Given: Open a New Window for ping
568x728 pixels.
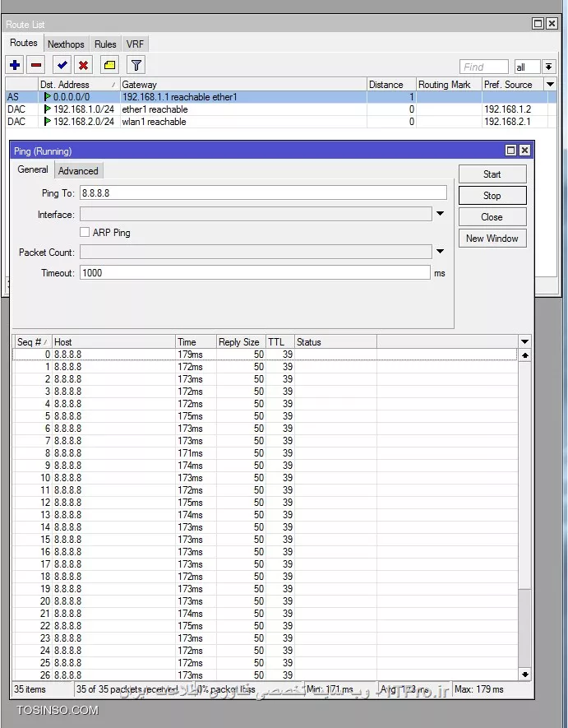Looking at the screenshot, I should point(492,239).
